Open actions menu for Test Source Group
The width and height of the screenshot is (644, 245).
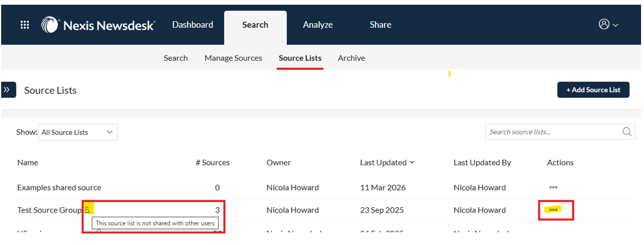point(554,210)
